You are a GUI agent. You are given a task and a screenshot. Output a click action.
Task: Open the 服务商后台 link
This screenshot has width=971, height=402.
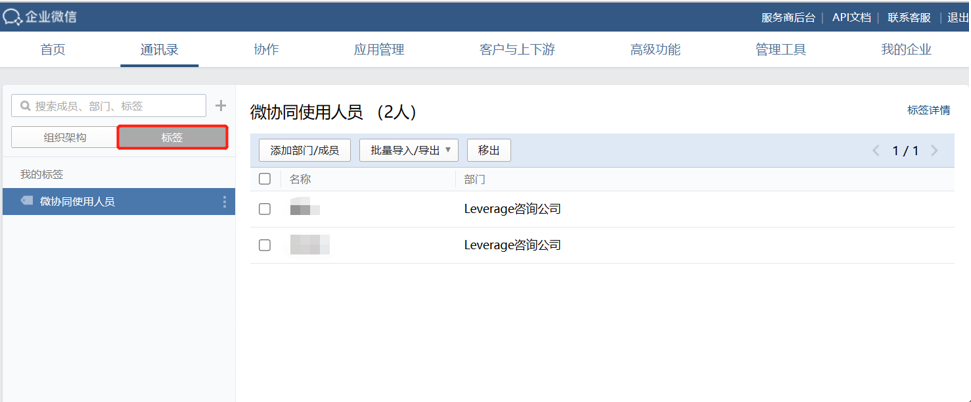pyautogui.click(x=788, y=17)
